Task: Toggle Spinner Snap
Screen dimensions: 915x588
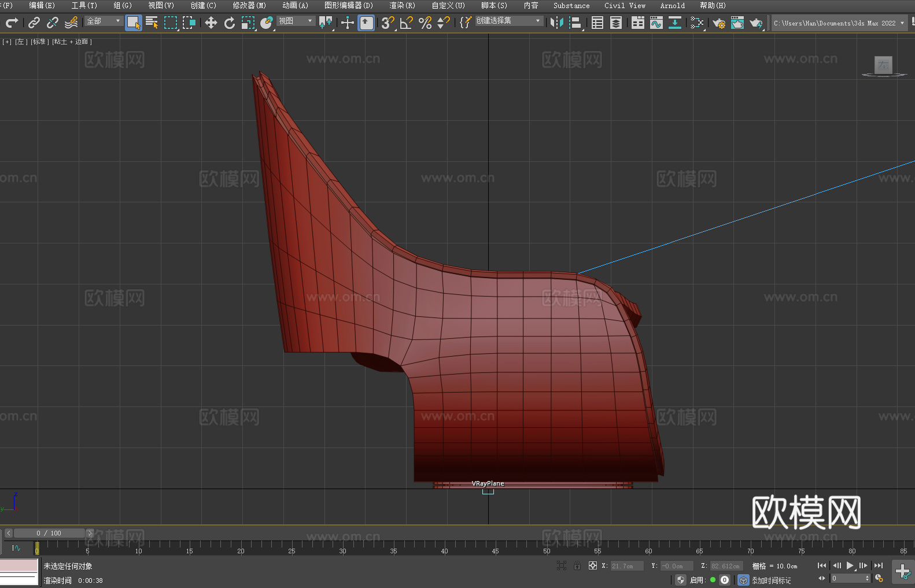Action: (x=444, y=23)
